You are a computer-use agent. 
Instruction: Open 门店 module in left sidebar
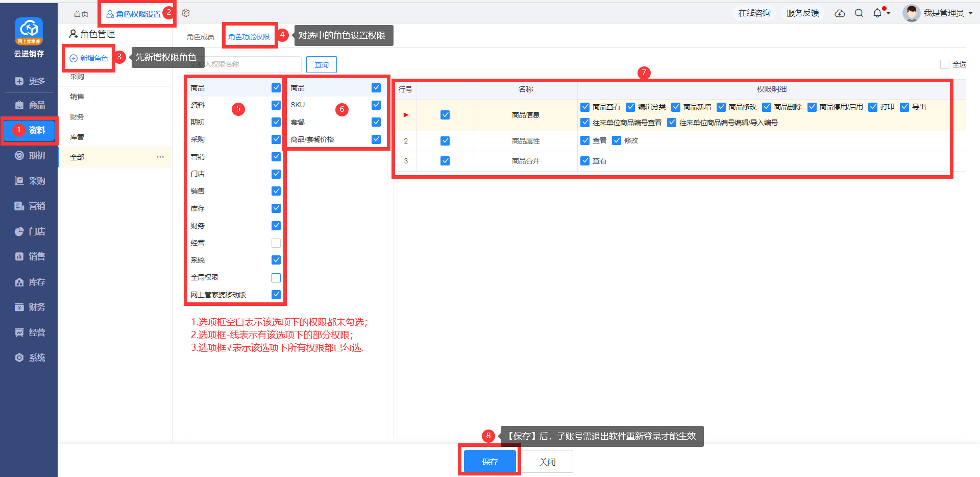coord(30,231)
